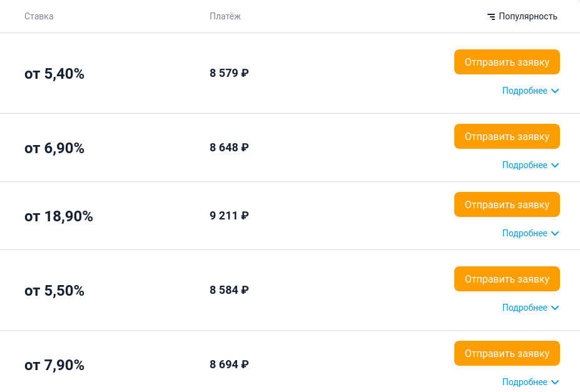Click the 9 211 ₽ payment amount

229,216
